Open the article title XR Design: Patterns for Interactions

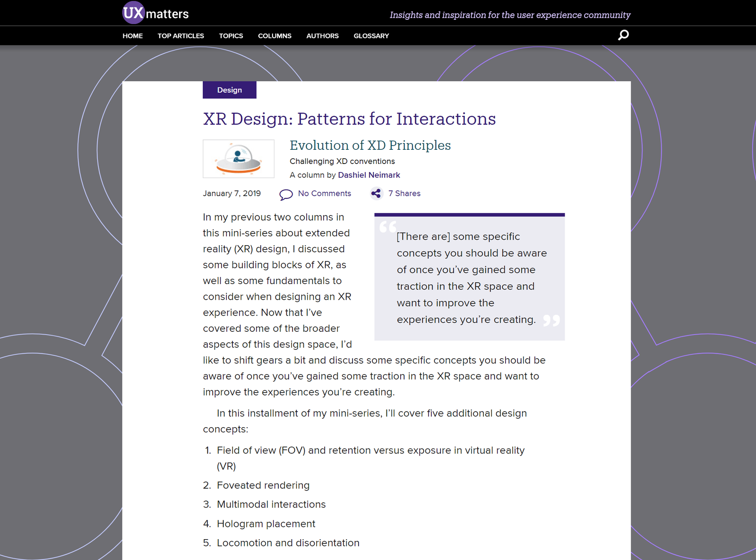[349, 119]
